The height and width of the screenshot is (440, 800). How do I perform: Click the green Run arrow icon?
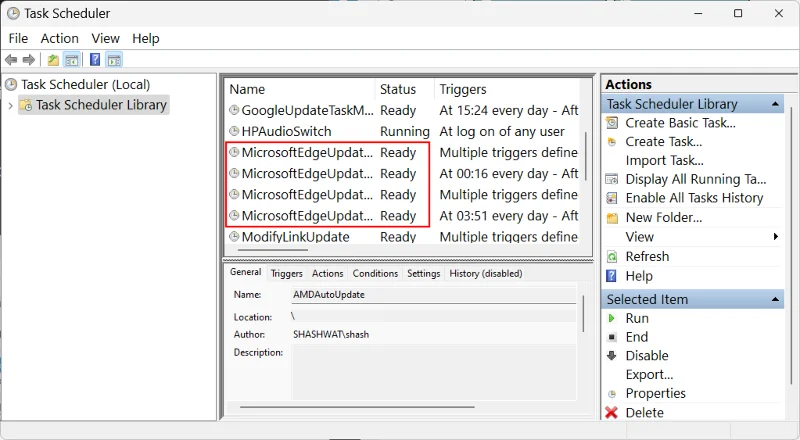coord(611,319)
